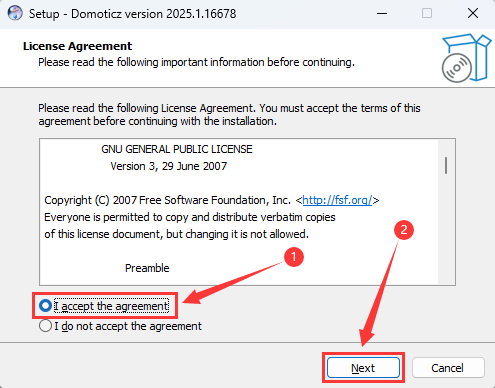Click the installer box-and-disc icon

(466, 58)
